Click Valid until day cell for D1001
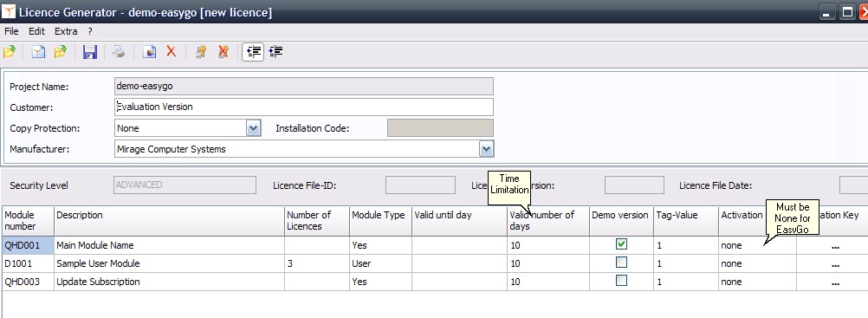The height and width of the screenshot is (318, 868). pyautogui.click(x=459, y=263)
